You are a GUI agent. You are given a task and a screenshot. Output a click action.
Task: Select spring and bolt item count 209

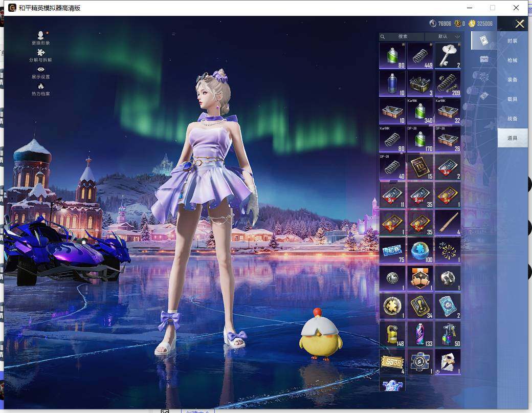click(x=448, y=83)
